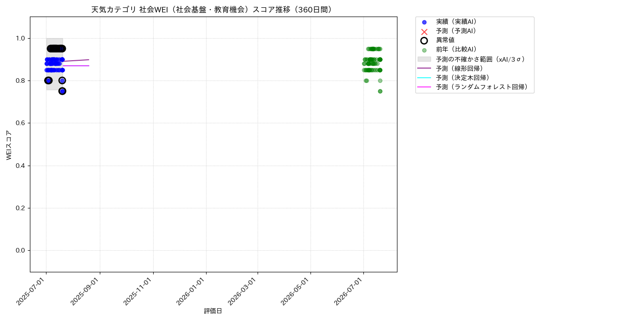Click the y-axis tick 0.4
This screenshot has height=322, width=644.
pos(21,166)
